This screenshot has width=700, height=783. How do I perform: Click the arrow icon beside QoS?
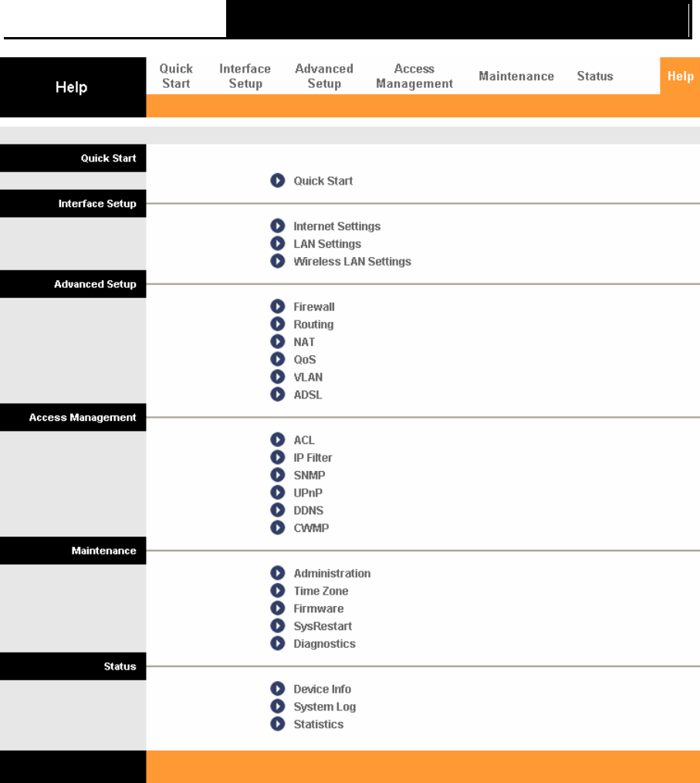[277, 359]
